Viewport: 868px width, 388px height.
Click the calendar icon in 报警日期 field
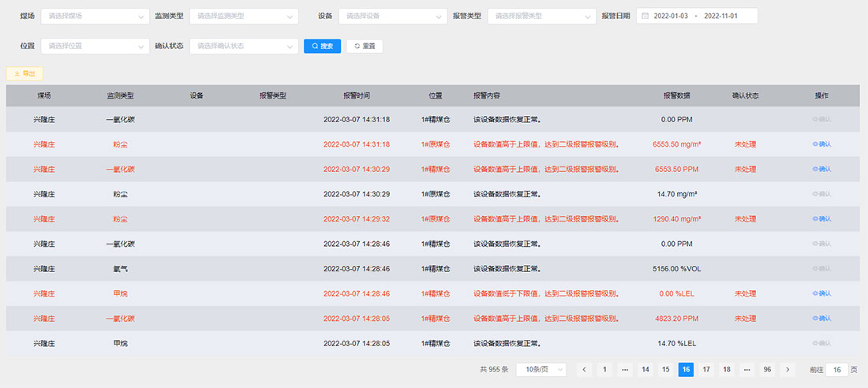coord(644,16)
